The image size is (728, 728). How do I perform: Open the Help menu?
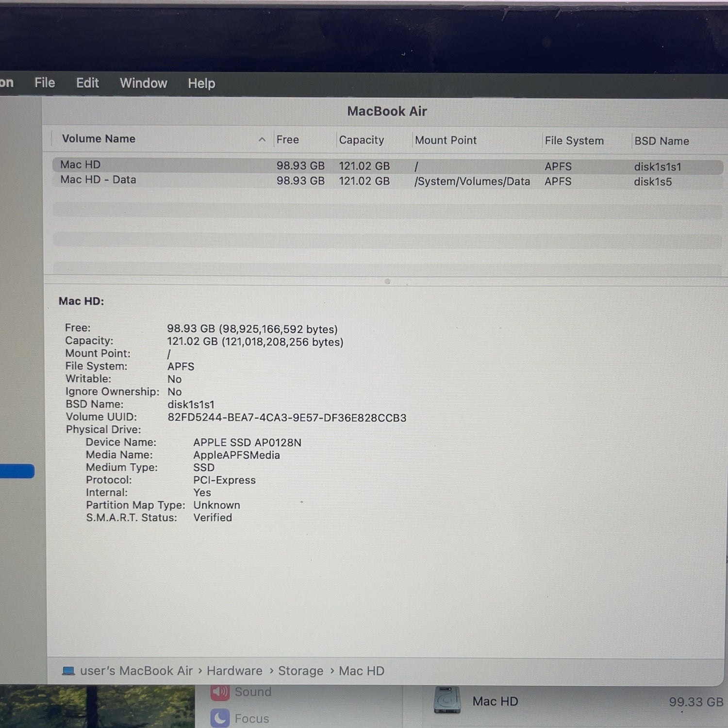click(201, 83)
